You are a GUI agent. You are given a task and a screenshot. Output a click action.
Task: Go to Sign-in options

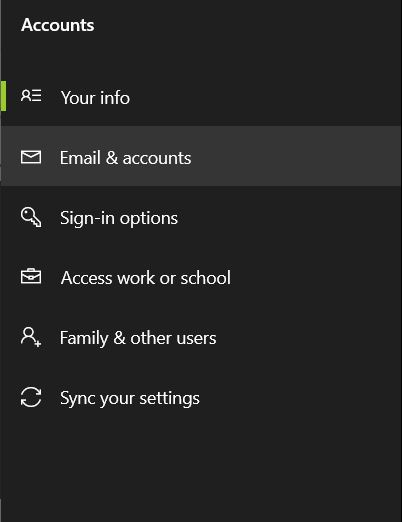[201, 217]
